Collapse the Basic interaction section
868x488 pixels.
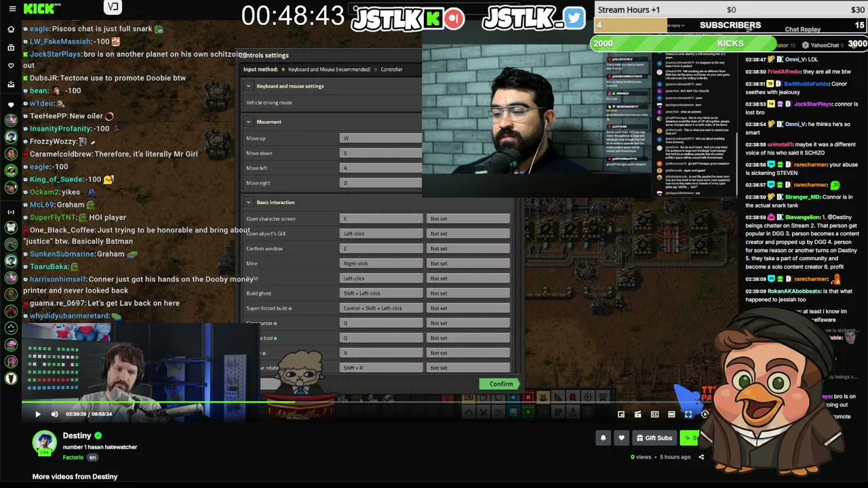coord(249,203)
